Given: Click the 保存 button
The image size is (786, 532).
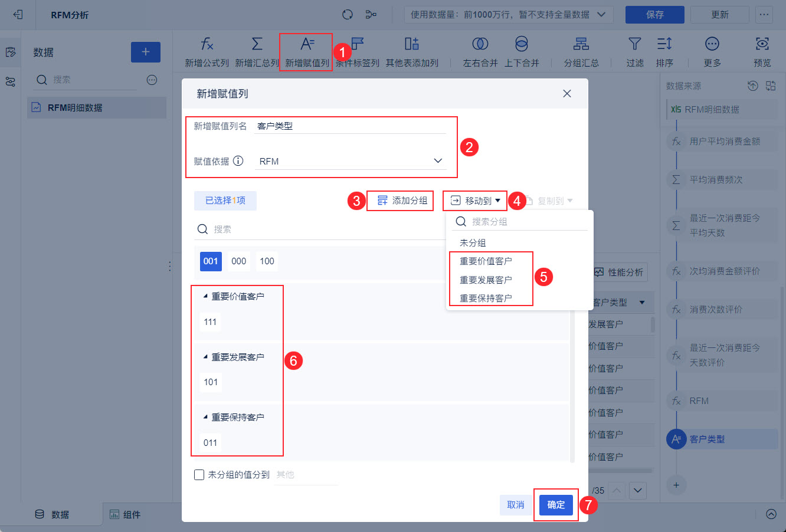Looking at the screenshot, I should pos(655,15).
